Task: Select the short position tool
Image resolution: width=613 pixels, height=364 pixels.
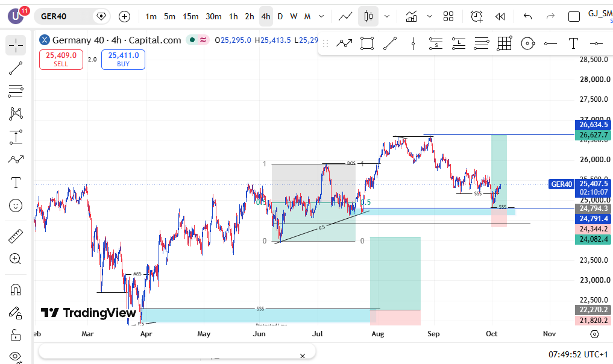Action: click(436, 43)
